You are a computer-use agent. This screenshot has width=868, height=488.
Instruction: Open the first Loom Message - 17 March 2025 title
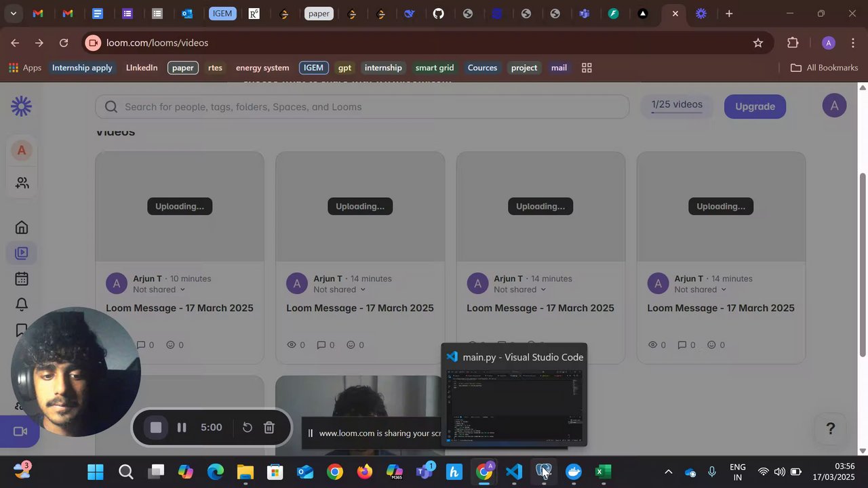tap(180, 308)
